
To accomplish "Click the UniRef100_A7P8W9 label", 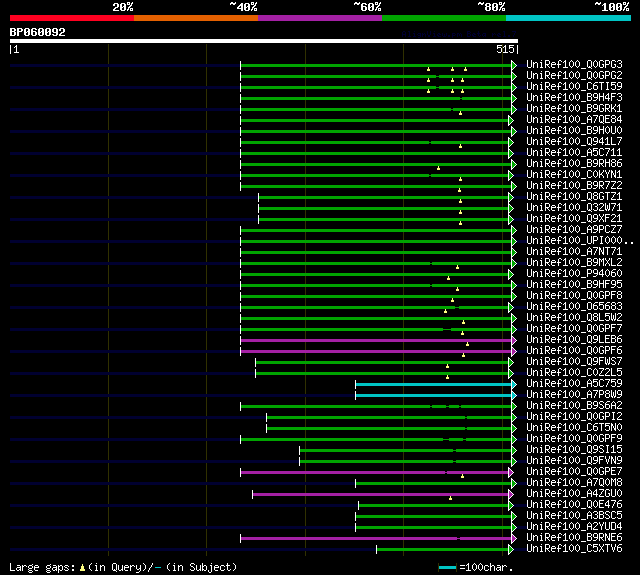I will pyautogui.click(x=574, y=395).
